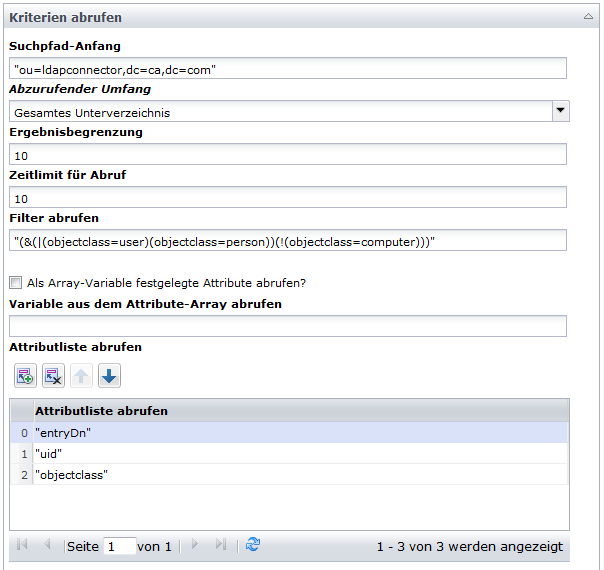Refresh the attribute list grid
604x570 pixels.
point(253,545)
